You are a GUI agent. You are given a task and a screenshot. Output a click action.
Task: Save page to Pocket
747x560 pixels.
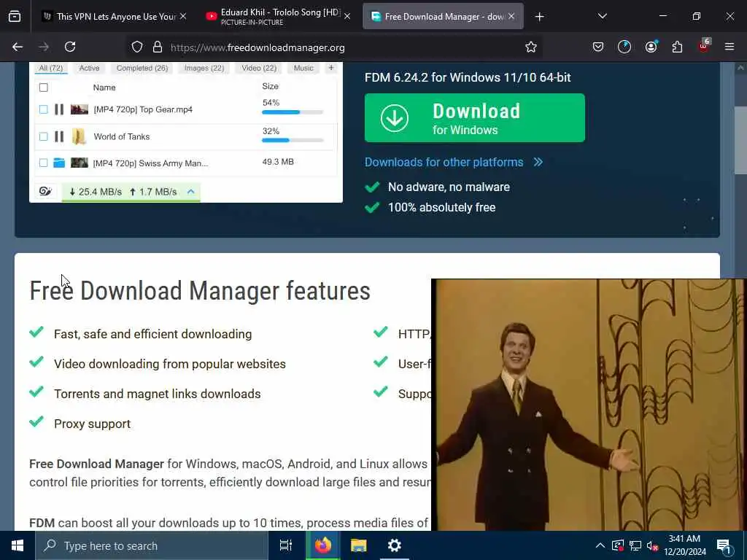click(598, 47)
